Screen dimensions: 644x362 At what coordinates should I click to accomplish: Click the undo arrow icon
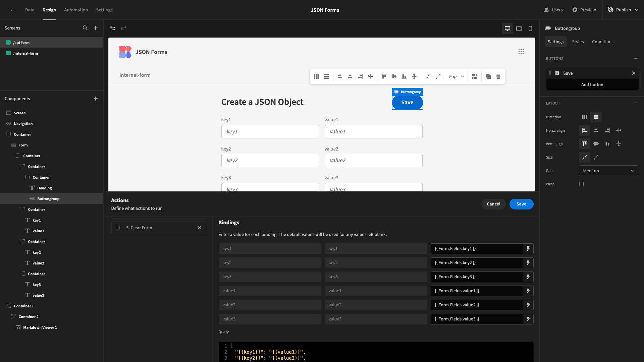(x=113, y=28)
